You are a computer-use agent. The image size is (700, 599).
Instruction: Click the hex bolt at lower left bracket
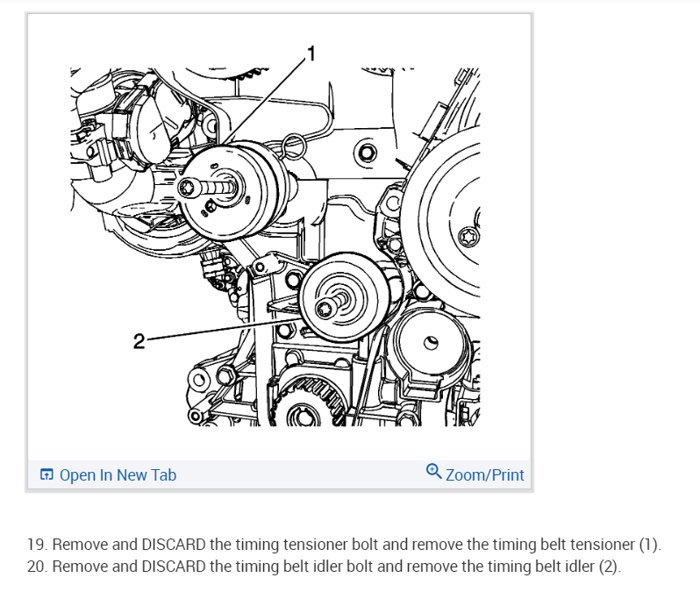(226, 375)
